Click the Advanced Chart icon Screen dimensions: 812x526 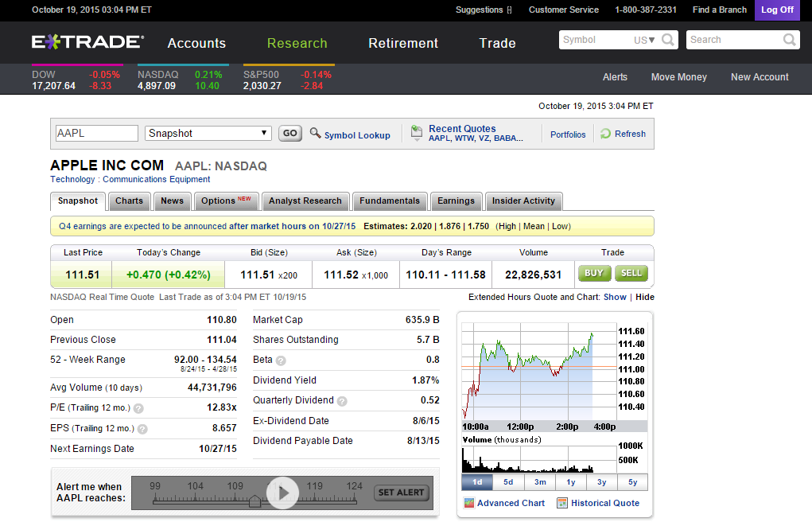tap(469, 503)
